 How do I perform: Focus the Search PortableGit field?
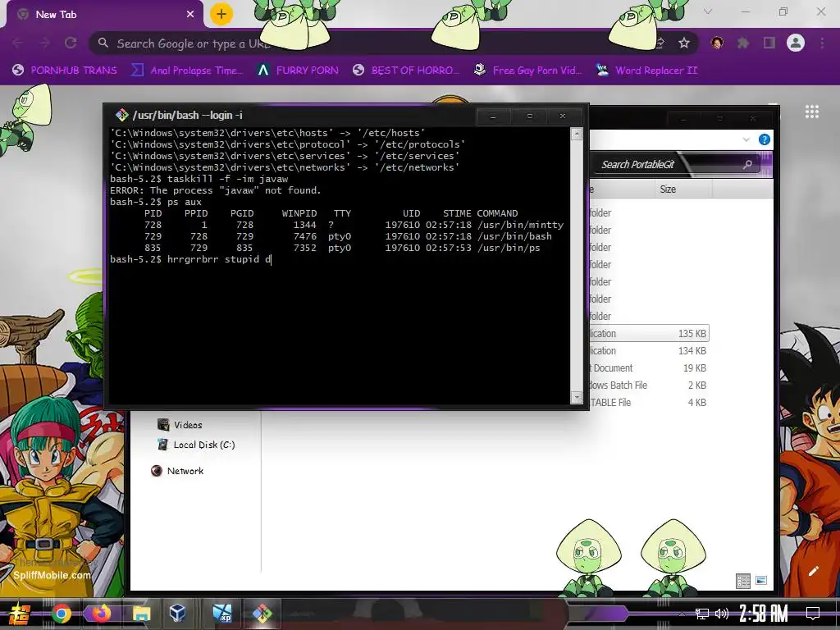tap(675, 164)
